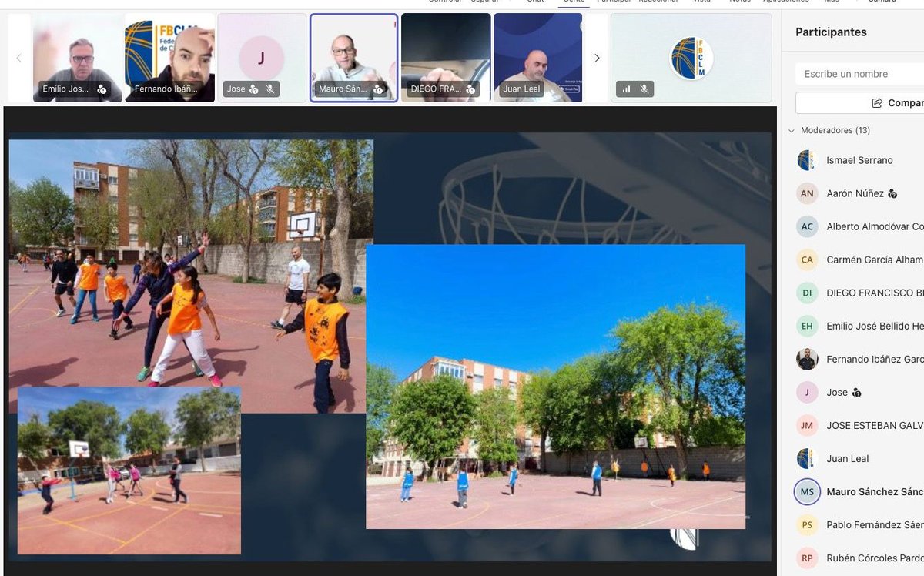The image size is (924, 576).
Task: Click the muted microphone icon on Jose's tile
Action: click(x=269, y=89)
